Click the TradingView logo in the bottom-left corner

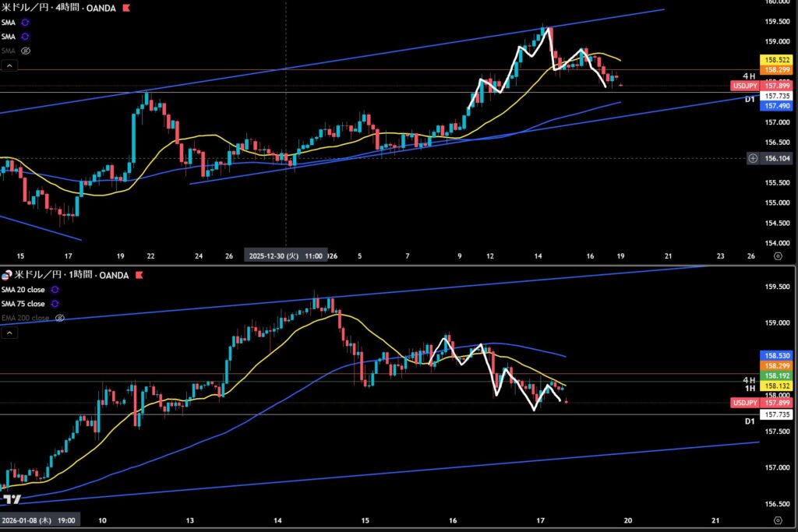coord(12,499)
